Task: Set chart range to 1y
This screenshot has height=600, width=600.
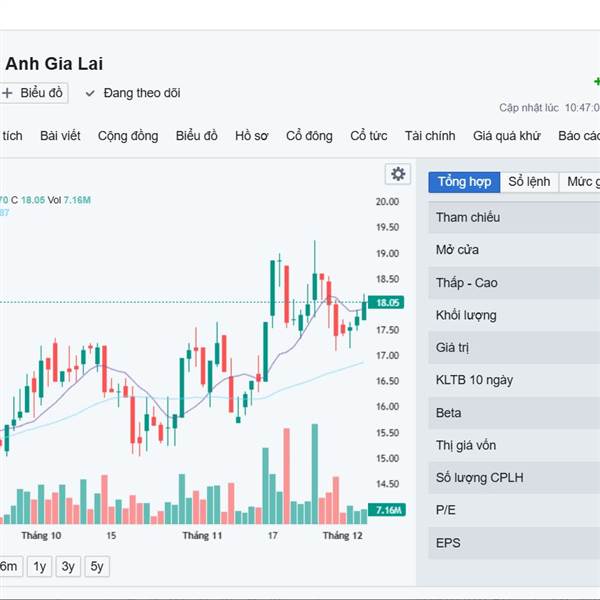Action: pos(40,566)
